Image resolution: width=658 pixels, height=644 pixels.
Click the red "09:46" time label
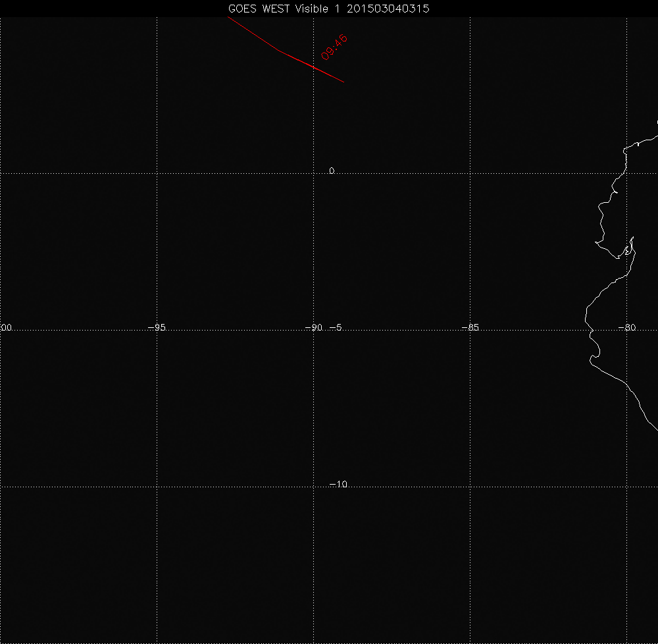click(x=334, y=47)
